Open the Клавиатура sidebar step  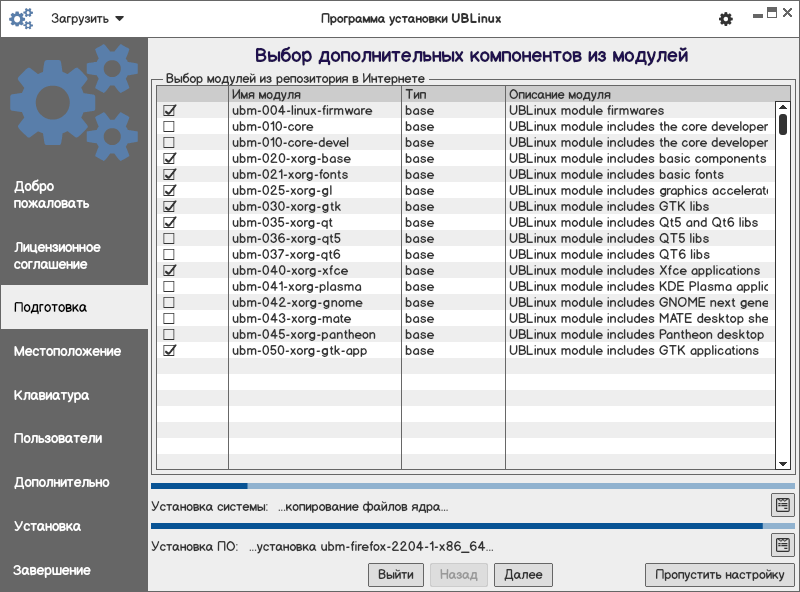(x=51, y=395)
